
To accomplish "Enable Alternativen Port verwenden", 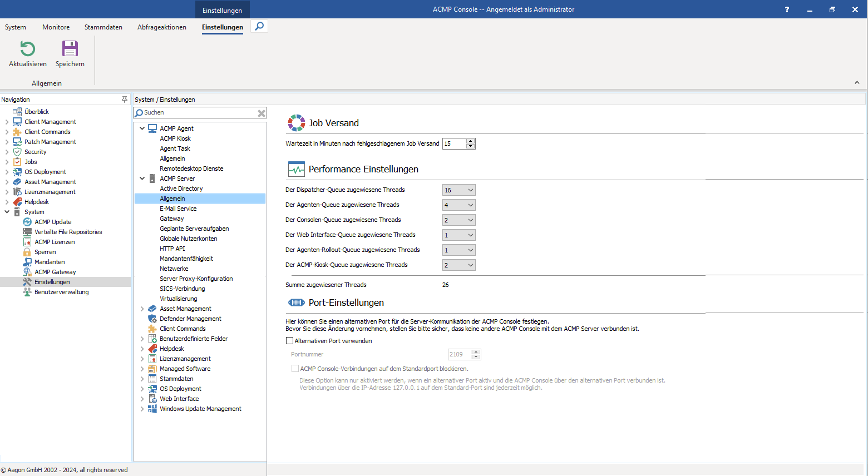I will [x=289, y=340].
